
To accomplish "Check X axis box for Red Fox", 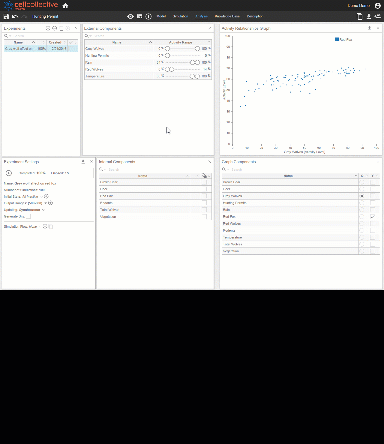I will 362,217.
